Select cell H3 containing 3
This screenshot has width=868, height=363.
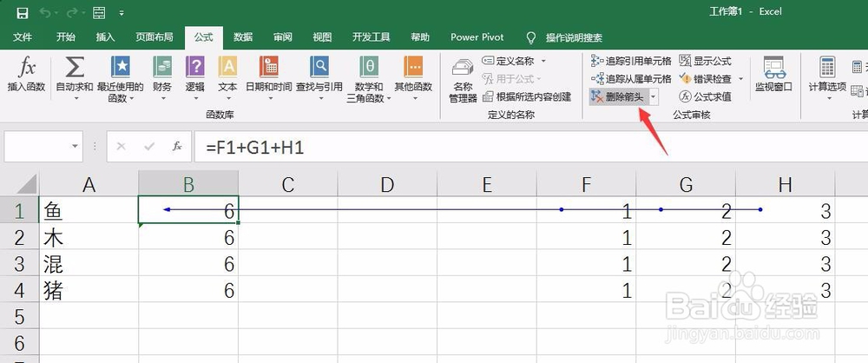785,264
